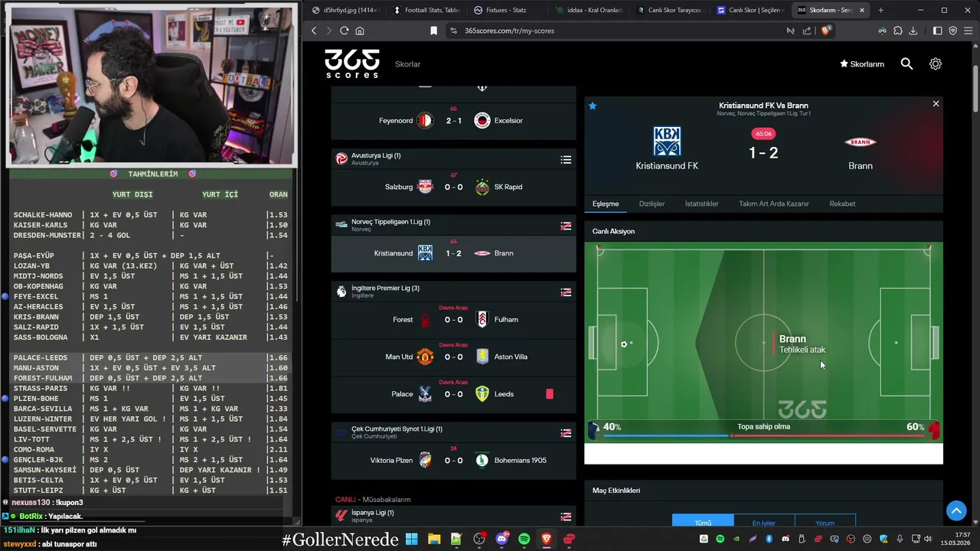
Task: Open File Explorer from taskbar
Action: 434,539
